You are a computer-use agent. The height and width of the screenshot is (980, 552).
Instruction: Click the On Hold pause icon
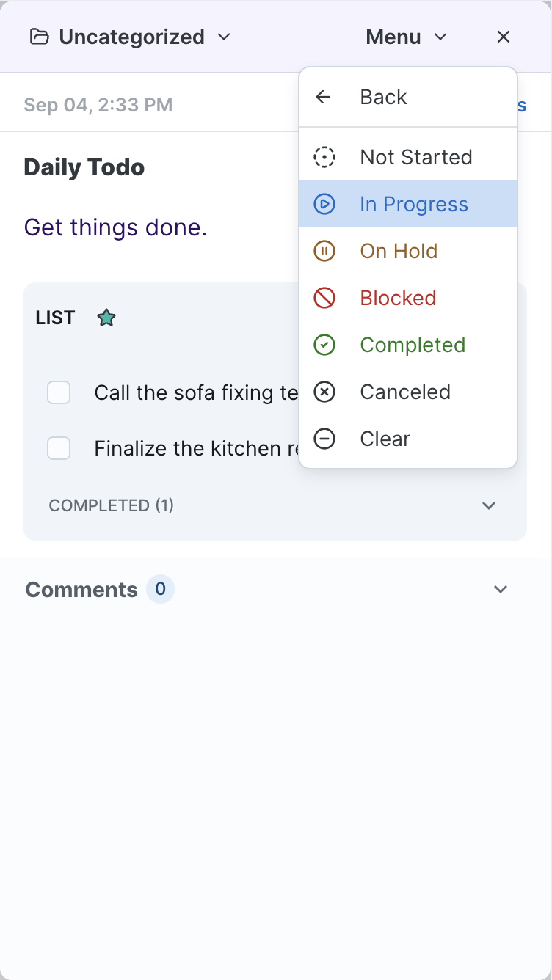point(324,251)
